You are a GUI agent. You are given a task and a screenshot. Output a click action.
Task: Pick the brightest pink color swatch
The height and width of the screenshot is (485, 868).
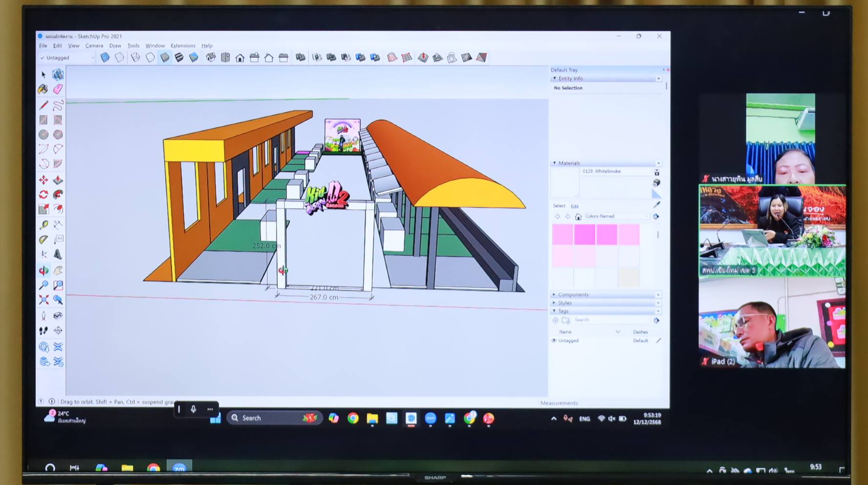[585, 235]
